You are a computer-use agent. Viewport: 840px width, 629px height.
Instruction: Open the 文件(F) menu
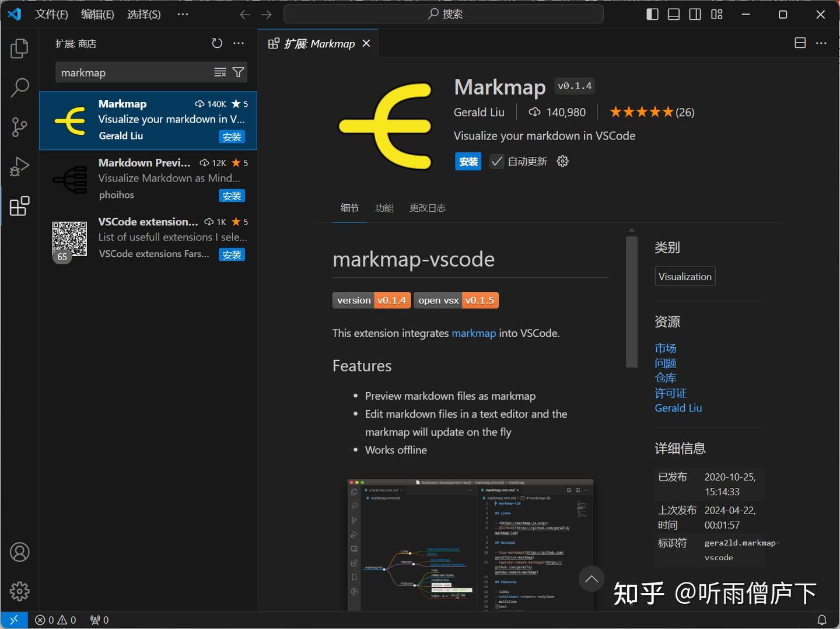click(x=51, y=14)
